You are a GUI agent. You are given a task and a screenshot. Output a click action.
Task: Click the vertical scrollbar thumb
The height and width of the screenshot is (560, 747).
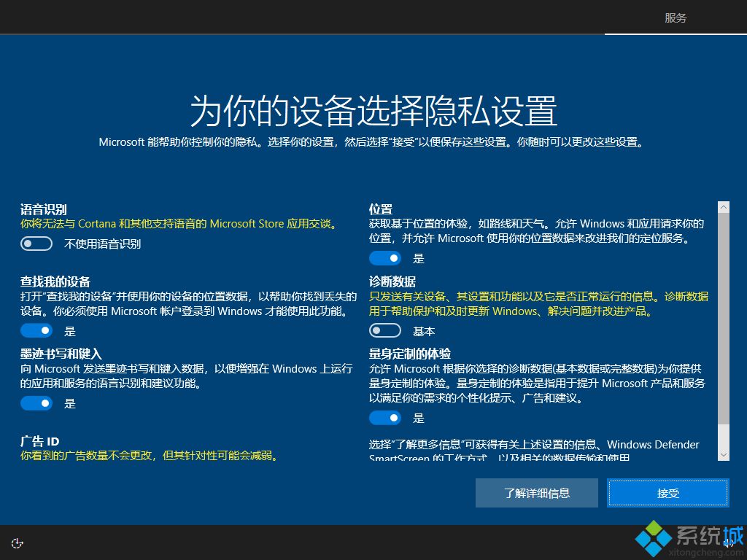[x=723, y=318]
